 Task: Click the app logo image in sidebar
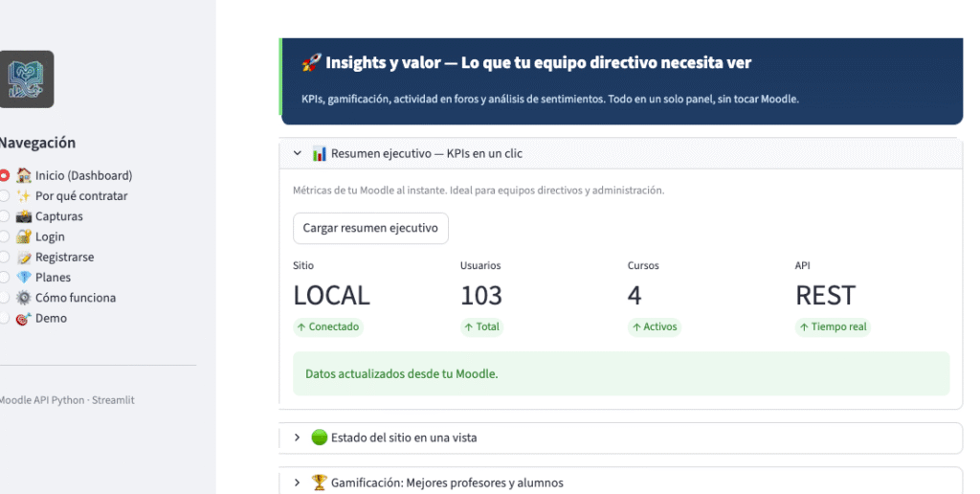(x=26, y=79)
